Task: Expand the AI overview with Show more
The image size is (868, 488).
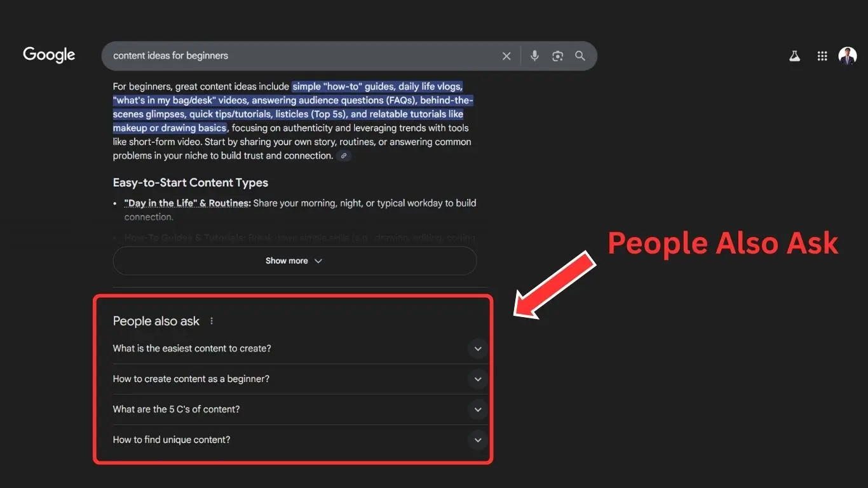Action: tap(295, 261)
